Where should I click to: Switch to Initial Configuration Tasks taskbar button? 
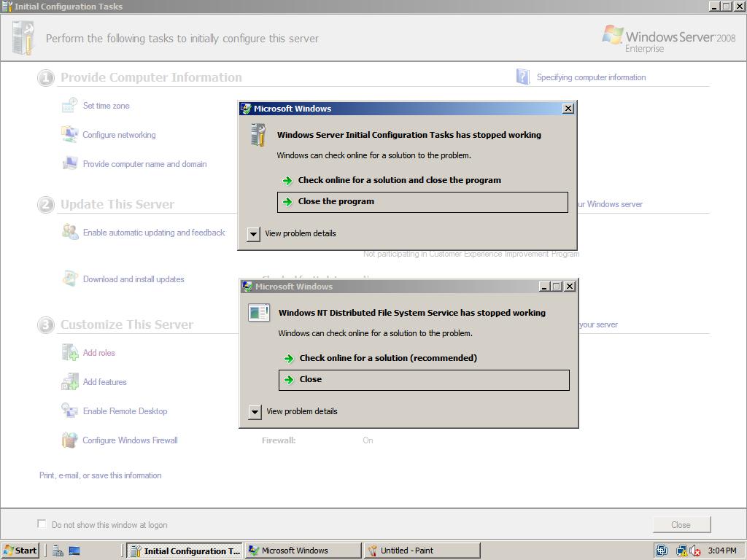[185, 551]
